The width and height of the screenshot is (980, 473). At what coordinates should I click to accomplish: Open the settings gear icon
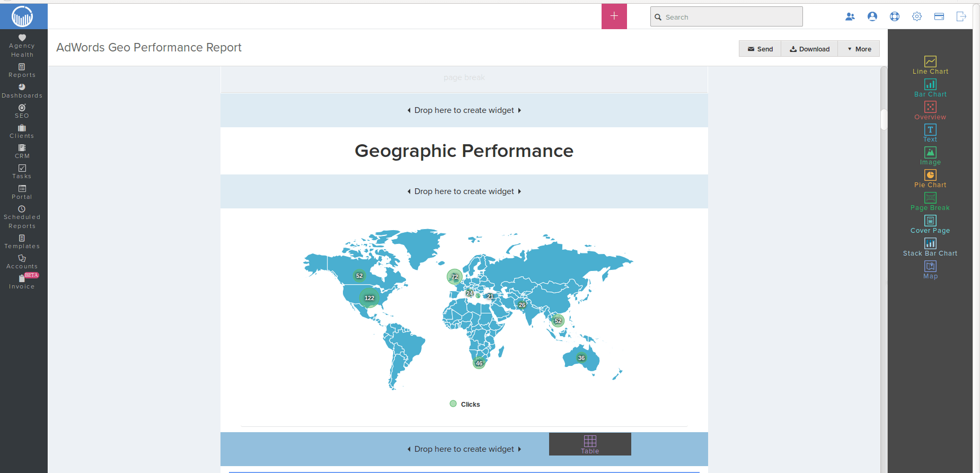(x=917, y=16)
